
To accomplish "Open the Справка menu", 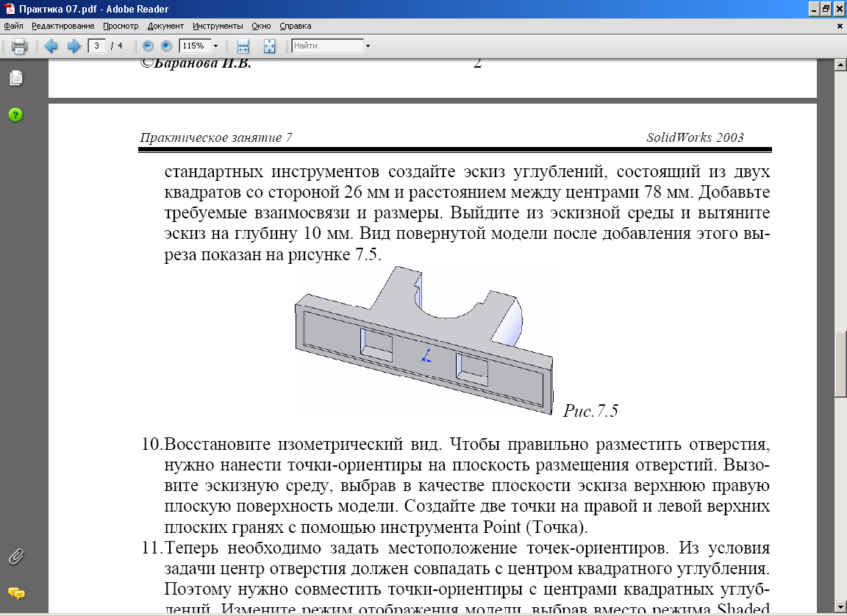I will coord(295,26).
